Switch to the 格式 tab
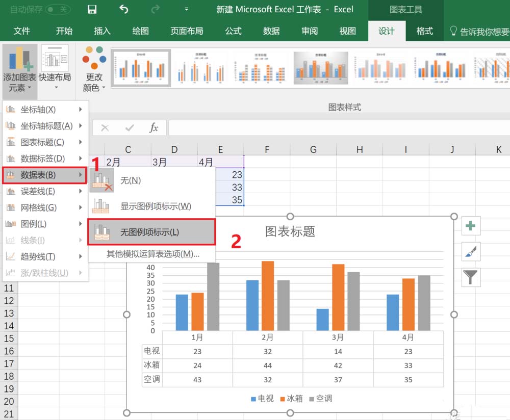The width and height of the screenshot is (510, 420). point(424,31)
